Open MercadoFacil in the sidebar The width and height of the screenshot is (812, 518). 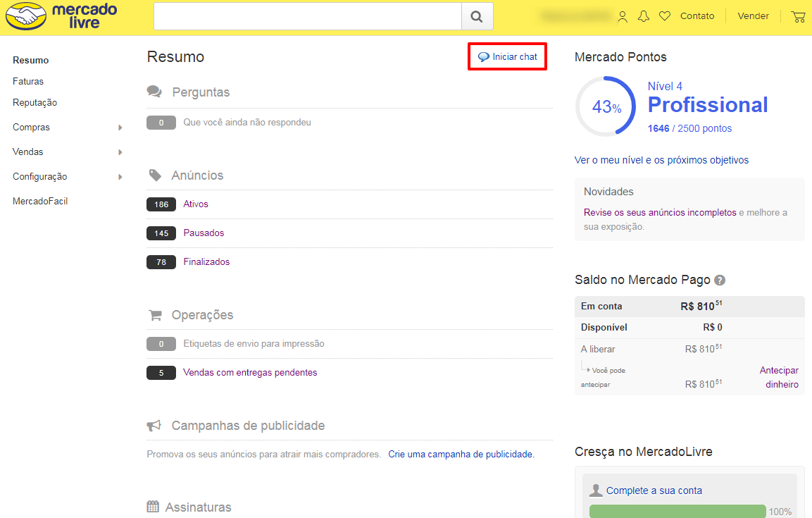pos(40,201)
